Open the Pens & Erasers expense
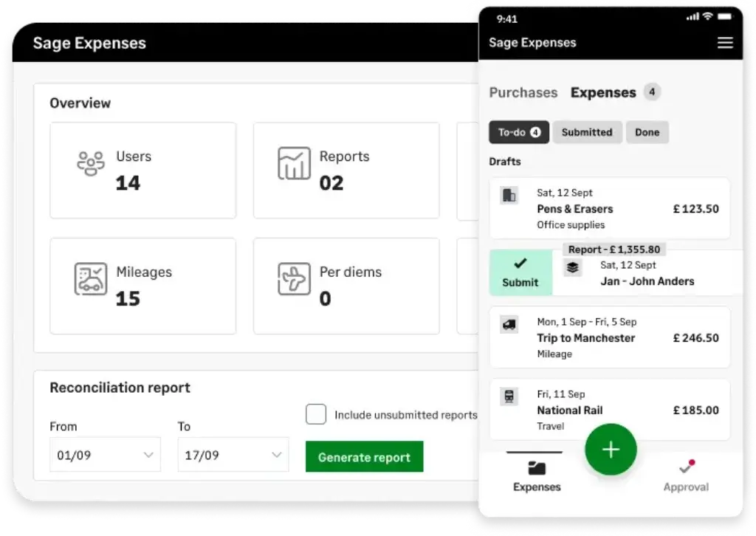The image size is (756, 536). [610, 208]
